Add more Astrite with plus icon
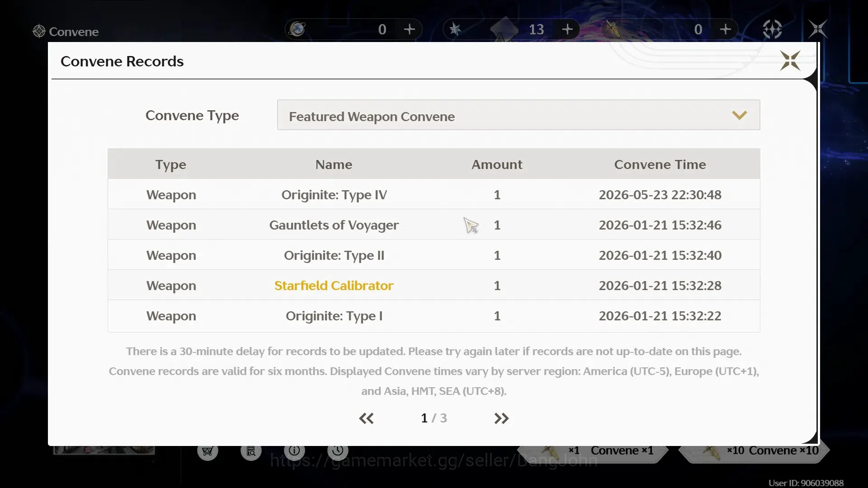 pos(567,29)
